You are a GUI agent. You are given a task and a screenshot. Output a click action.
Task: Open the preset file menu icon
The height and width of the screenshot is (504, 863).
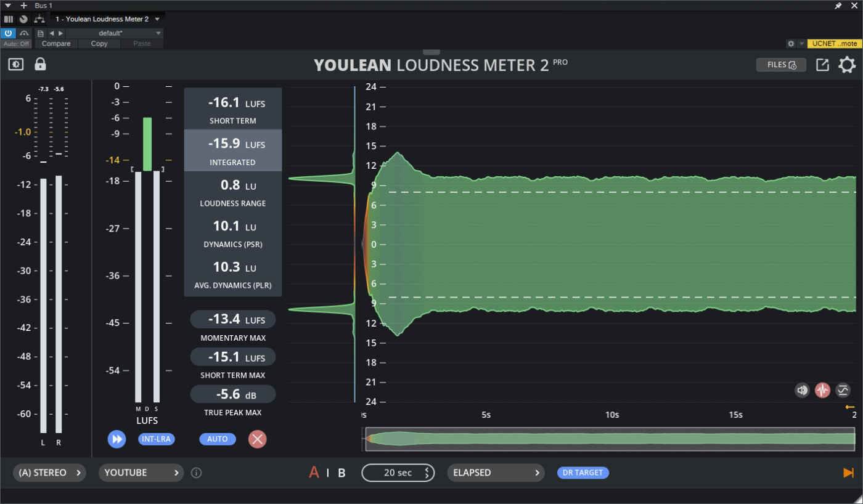41,33
